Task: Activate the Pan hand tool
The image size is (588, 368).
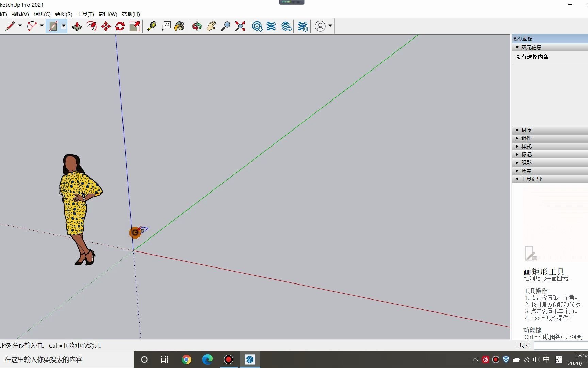Action: click(211, 26)
